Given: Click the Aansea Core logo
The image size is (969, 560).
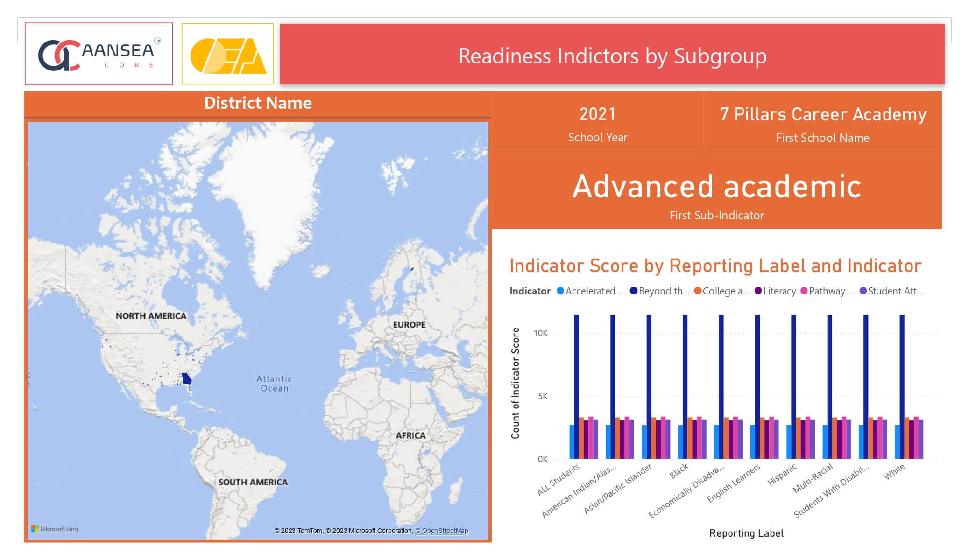Looking at the screenshot, I should point(99,54).
